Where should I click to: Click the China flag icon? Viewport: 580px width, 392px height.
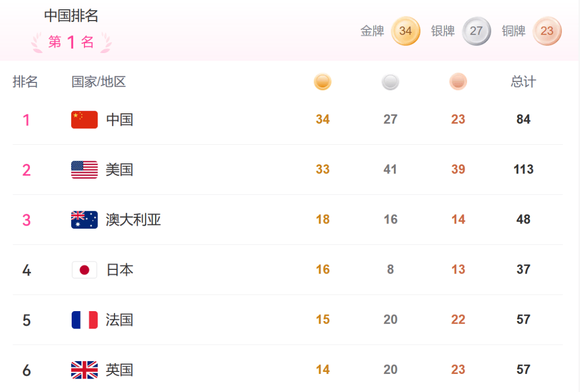click(84, 120)
